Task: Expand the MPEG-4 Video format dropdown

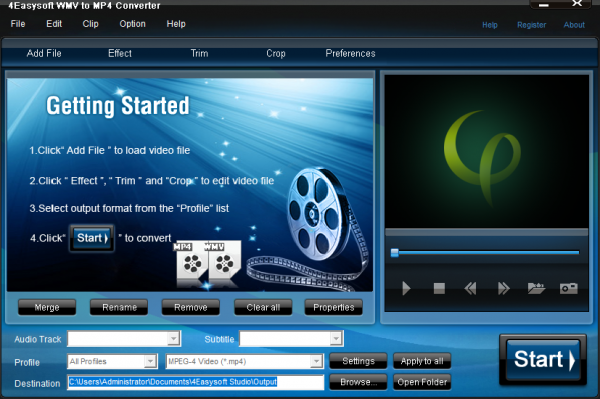Action: [316, 361]
